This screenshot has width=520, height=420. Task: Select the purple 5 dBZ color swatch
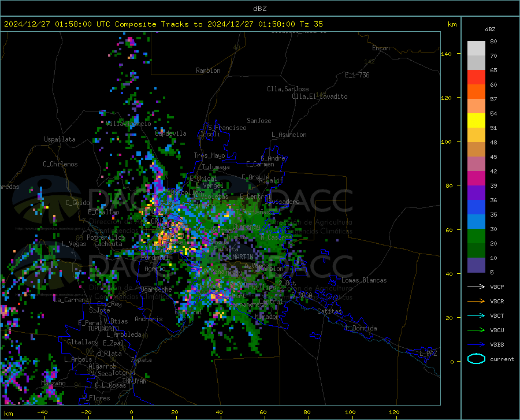coord(476,265)
